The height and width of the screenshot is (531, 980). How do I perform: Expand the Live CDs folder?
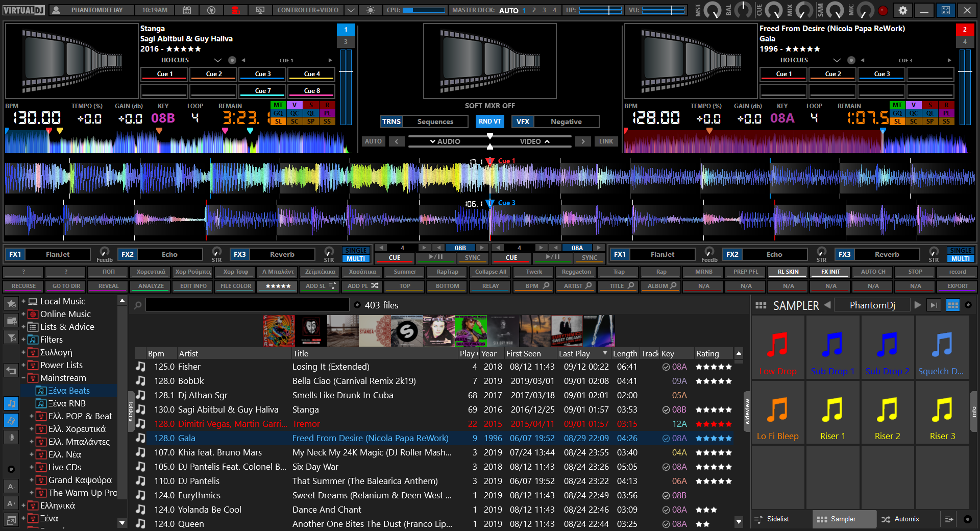point(32,467)
